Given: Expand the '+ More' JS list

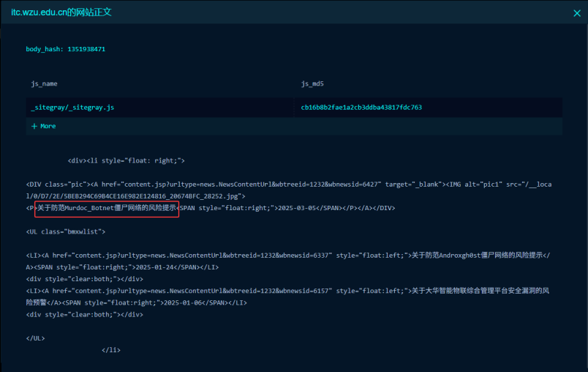Looking at the screenshot, I should [x=43, y=126].
